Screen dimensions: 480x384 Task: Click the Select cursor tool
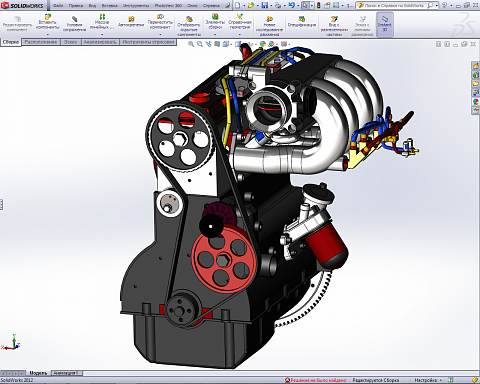pyautogui.click(x=305, y=5)
